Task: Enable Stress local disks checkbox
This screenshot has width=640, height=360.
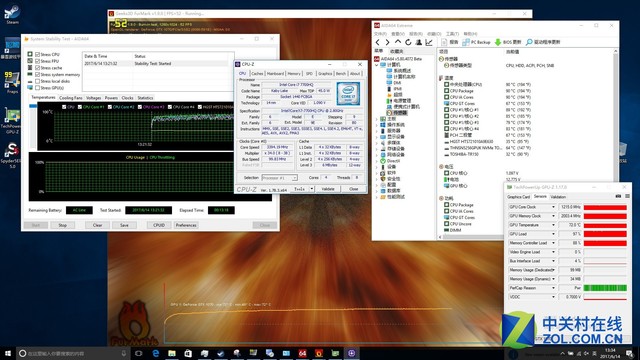Action: point(38,81)
